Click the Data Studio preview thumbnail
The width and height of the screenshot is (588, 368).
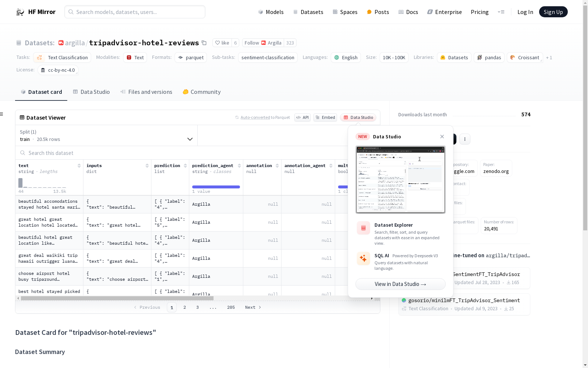point(401,180)
